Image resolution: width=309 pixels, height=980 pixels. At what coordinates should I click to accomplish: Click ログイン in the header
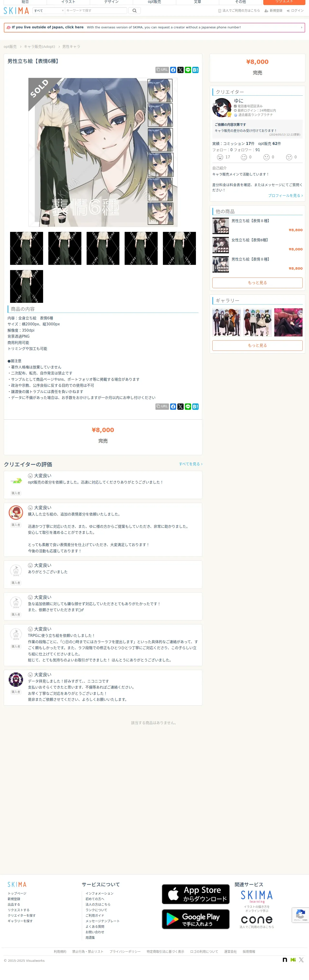[x=295, y=11]
